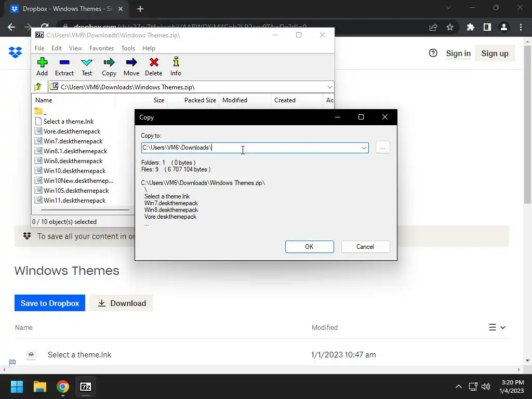
Task: Click the Copy toolbar icon in 7-Zip
Action: pyautogui.click(x=109, y=67)
